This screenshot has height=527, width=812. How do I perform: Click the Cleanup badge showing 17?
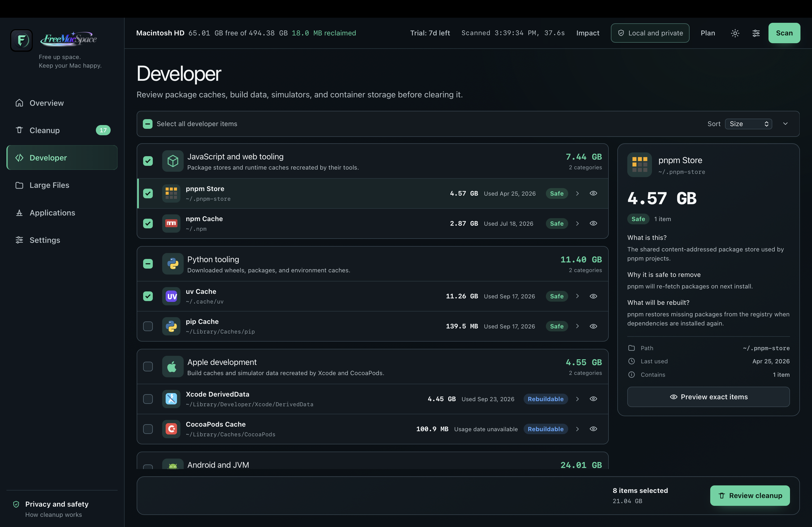[x=103, y=130]
